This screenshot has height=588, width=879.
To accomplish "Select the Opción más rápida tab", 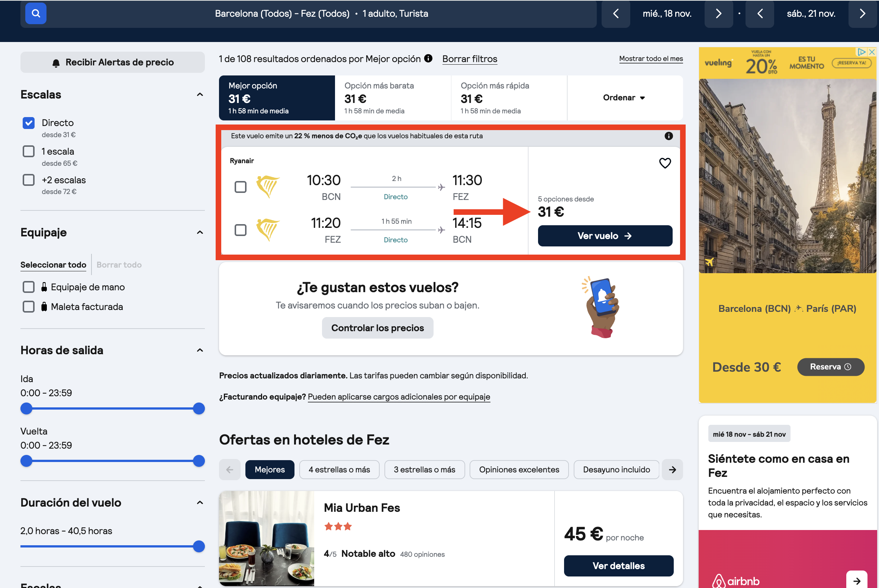I will (509, 98).
